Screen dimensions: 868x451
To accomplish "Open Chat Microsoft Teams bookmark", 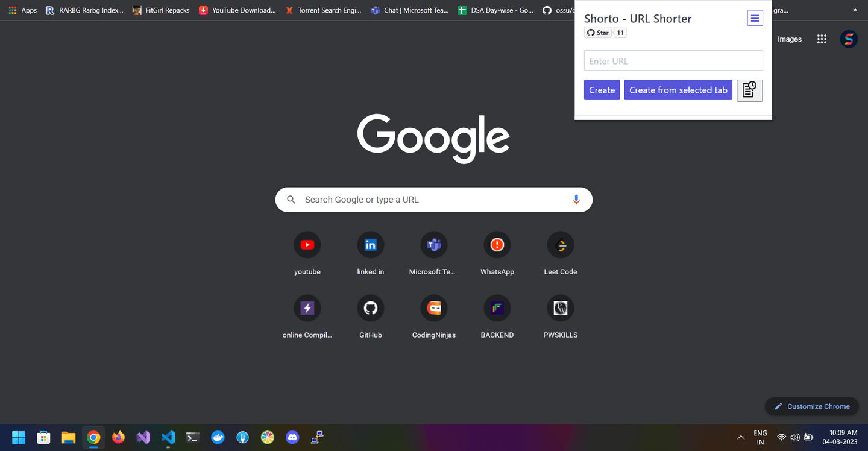I will point(410,10).
